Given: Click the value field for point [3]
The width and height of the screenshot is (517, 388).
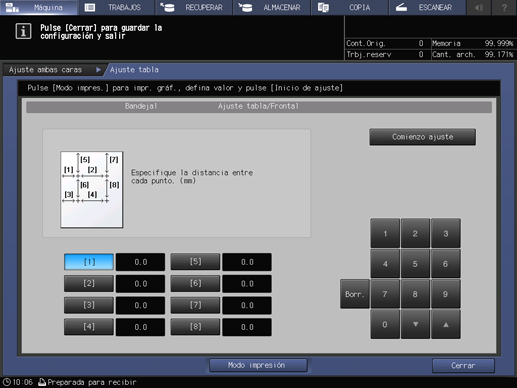Looking at the screenshot, I should 140,305.
